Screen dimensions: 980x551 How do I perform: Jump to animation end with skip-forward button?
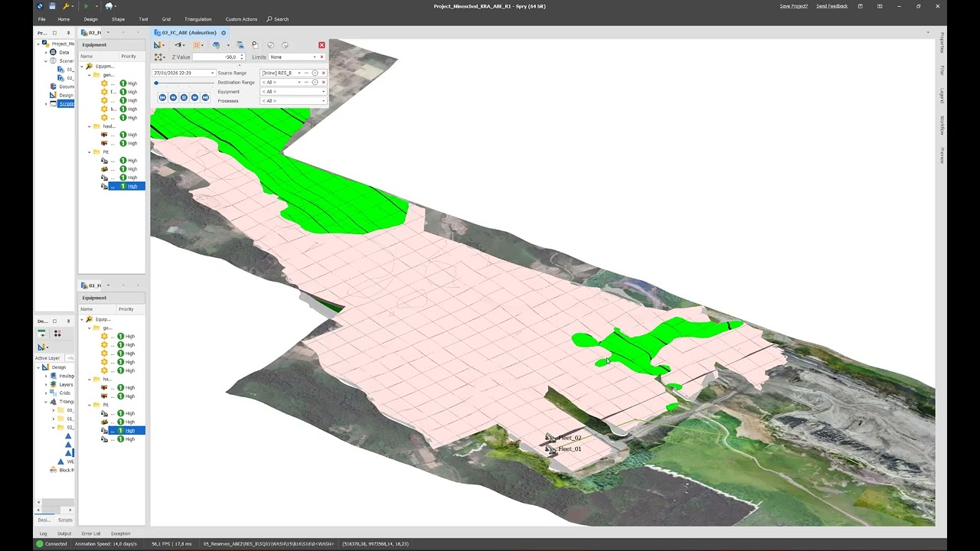pyautogui.click(x=205, y=97)
